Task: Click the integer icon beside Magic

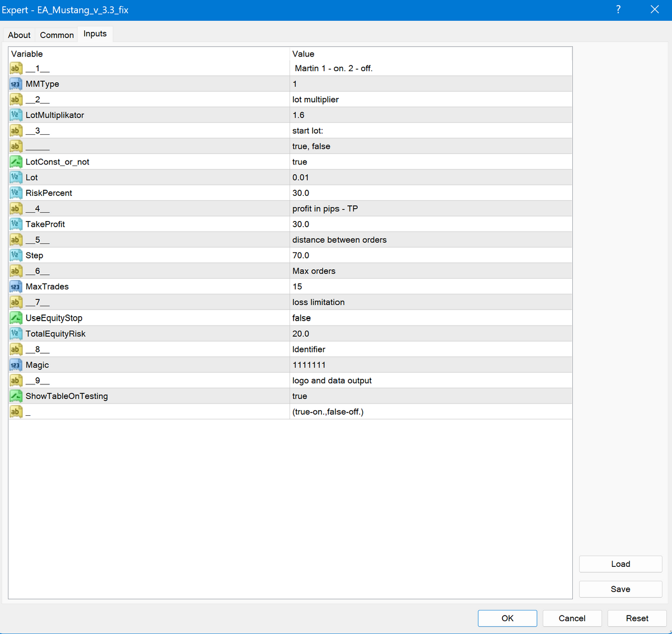Action: point(16,365)
